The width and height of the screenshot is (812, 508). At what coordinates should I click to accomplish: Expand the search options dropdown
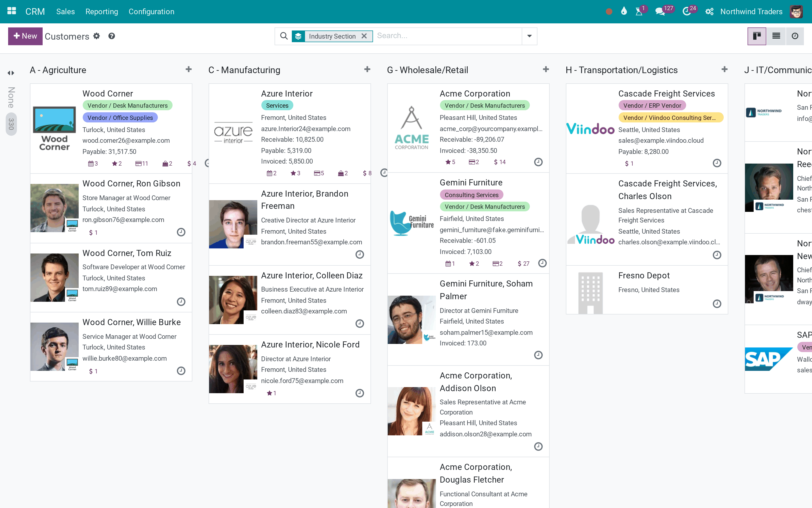(x=530, y=36)
